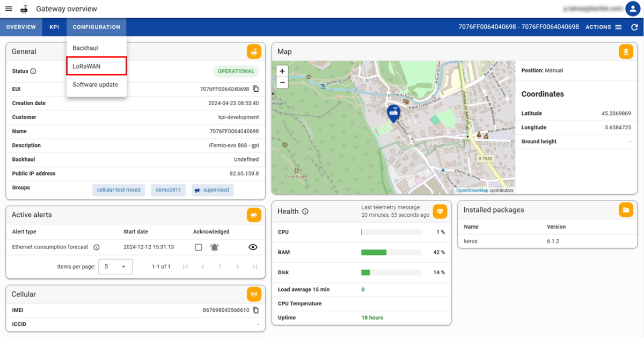Click the Creation date 2024-04-23 08:53:40
This screenshot has height=337, width=644.
coord(233,103)
